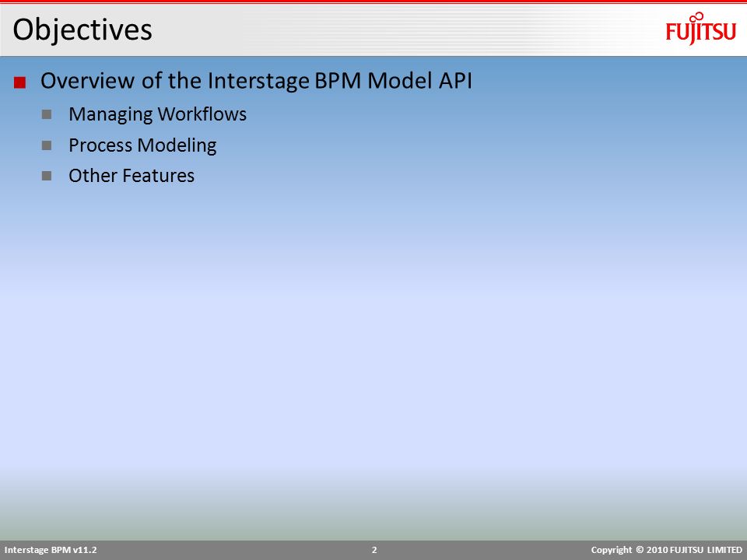747x560 pixels.
Task: Click the gray bullet beside Other Features
Action: [47, 176]
